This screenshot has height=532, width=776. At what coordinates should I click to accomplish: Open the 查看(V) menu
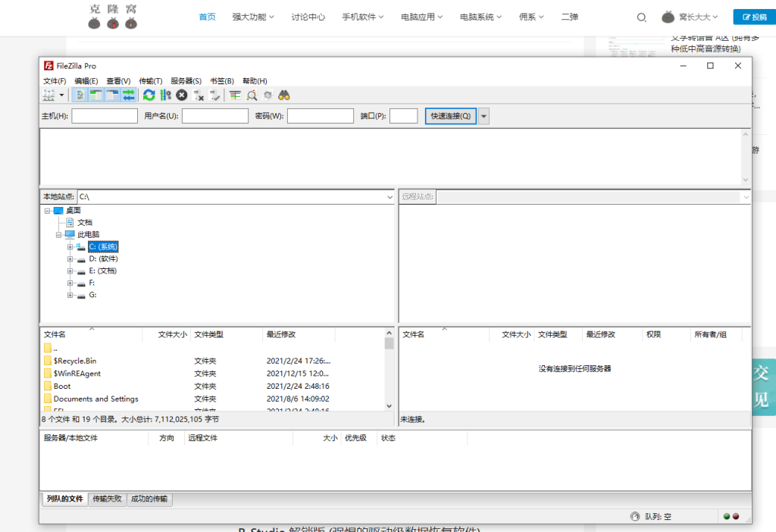[x=118, y=80]
